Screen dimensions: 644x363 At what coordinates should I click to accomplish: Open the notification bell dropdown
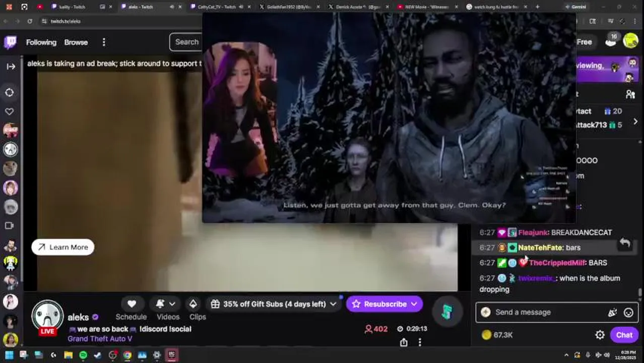[165, 304]
